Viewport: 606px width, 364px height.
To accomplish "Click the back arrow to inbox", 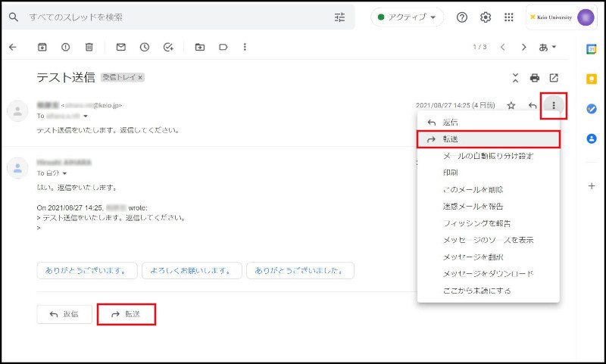I will coord(12,47).
